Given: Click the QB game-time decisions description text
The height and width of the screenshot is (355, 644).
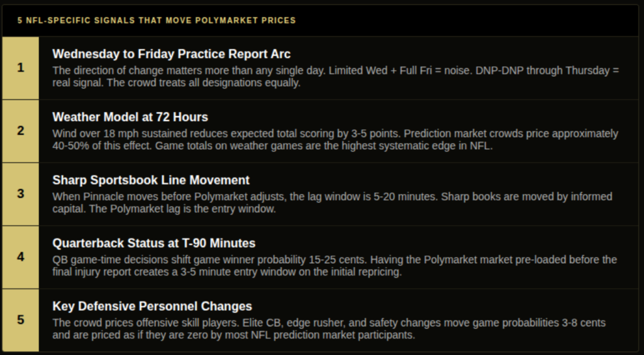Looking at the screenshot, I should point(335,266).
